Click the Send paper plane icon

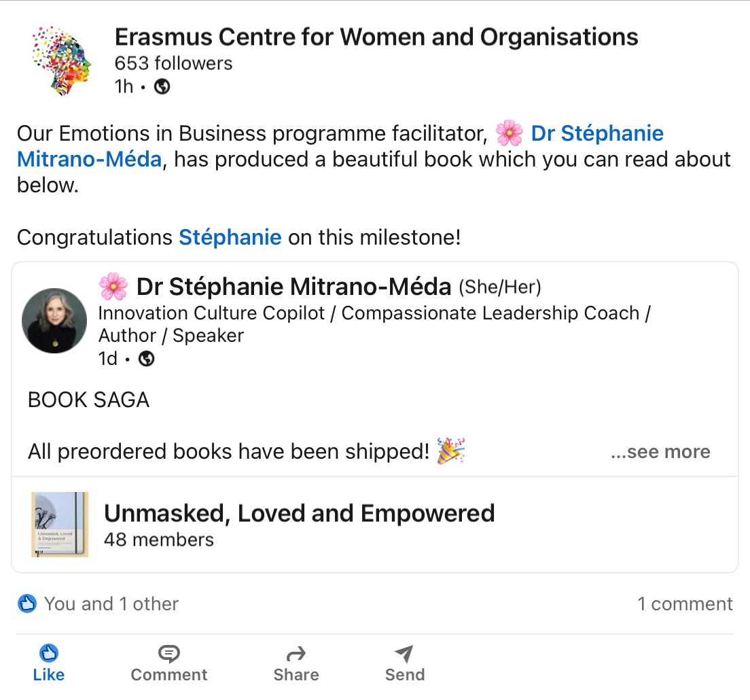(404, 654)
